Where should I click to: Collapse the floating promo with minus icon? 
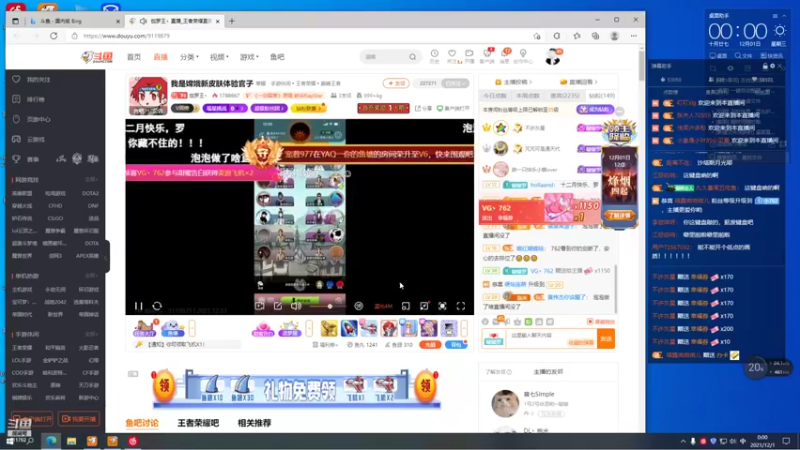619,111
